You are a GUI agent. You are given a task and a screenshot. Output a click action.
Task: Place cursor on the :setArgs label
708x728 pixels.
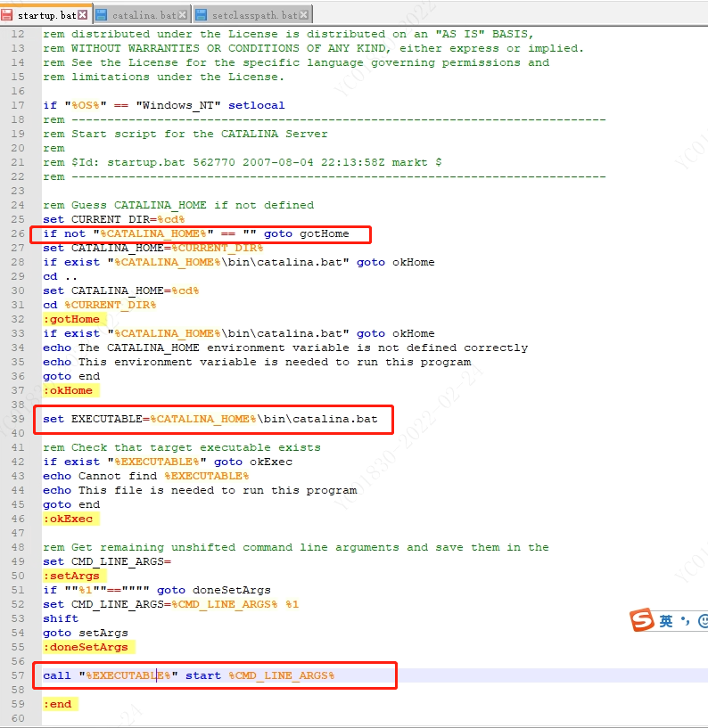pos(71,576)
